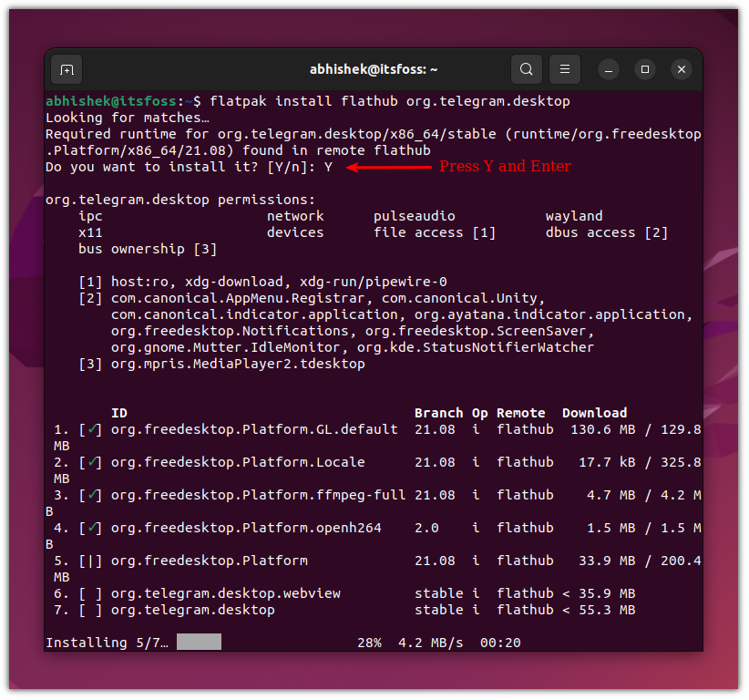Click 'org.mpris.MediaPlayer2.tdesktop' text
This screenshot has height=700, width=749.
tap(238, 364)
